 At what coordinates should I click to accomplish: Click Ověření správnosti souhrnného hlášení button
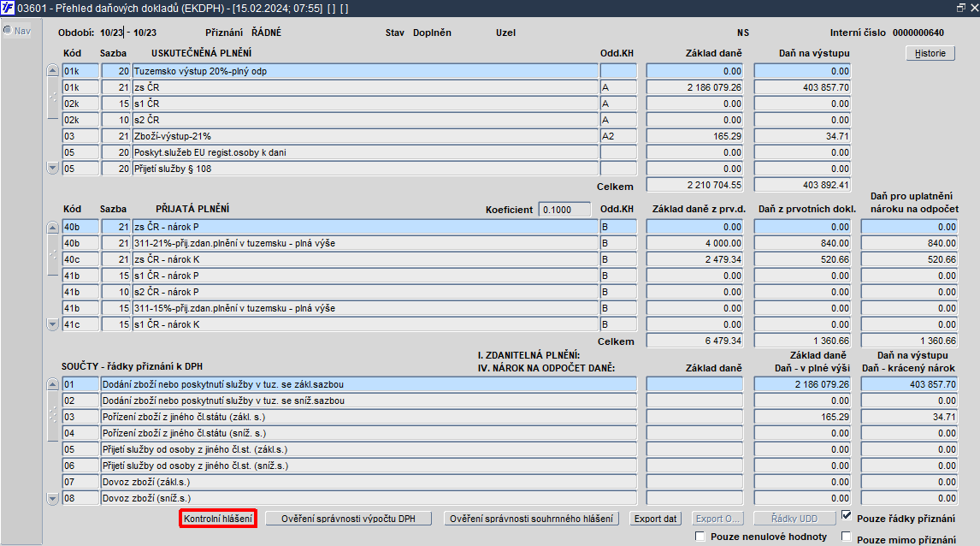[x=531, y=519]
